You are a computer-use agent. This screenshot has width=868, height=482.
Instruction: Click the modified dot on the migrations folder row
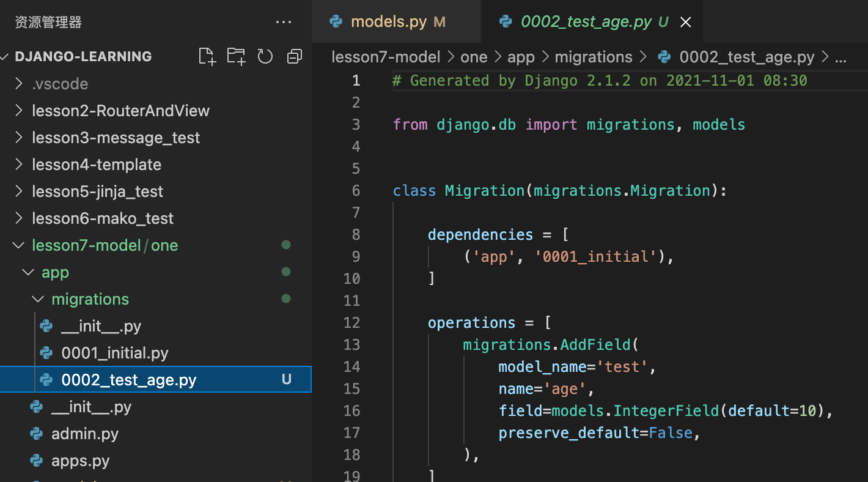pos(285,299)
